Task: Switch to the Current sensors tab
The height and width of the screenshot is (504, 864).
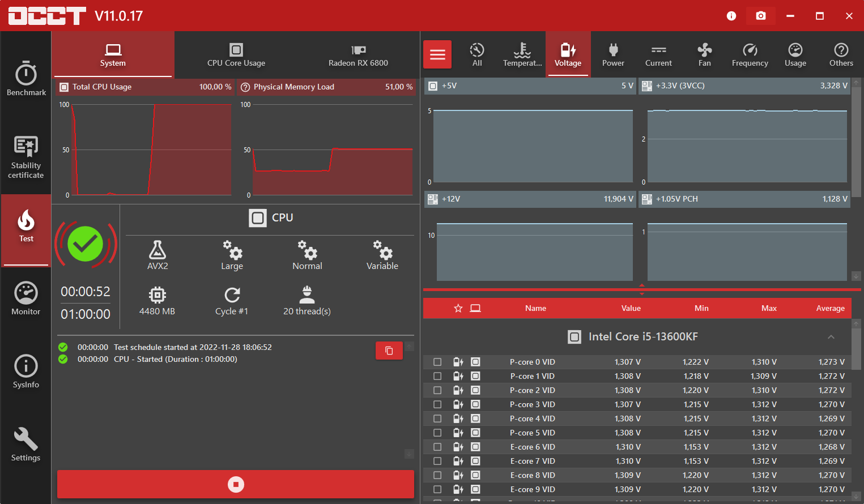Action: (658, 55)
